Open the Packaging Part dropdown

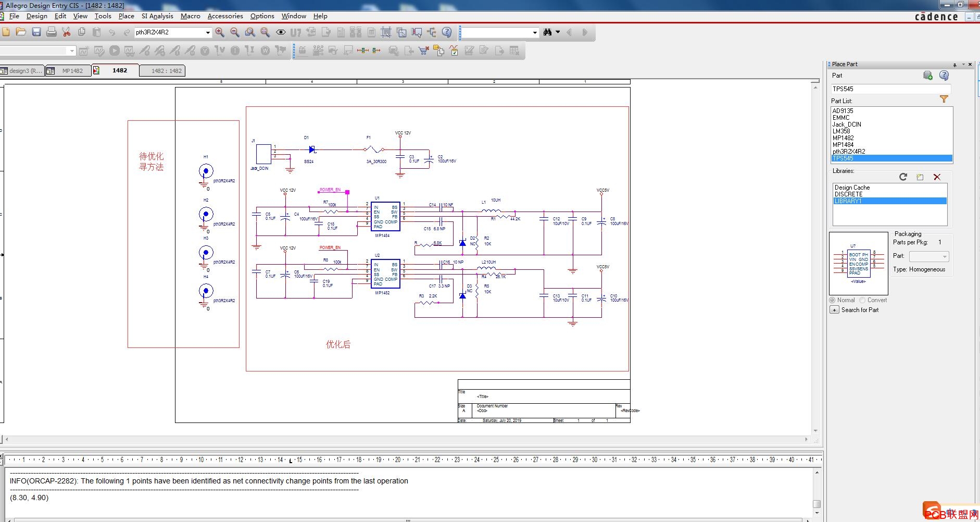[x=929, y=256]
